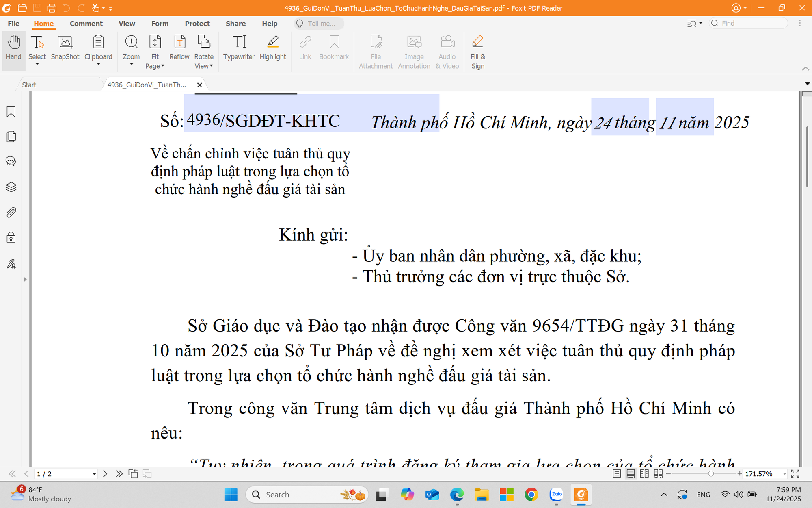Open Fill & Sign tool
The height and width of the screenshot is (508, 812).
coord(478,52)
